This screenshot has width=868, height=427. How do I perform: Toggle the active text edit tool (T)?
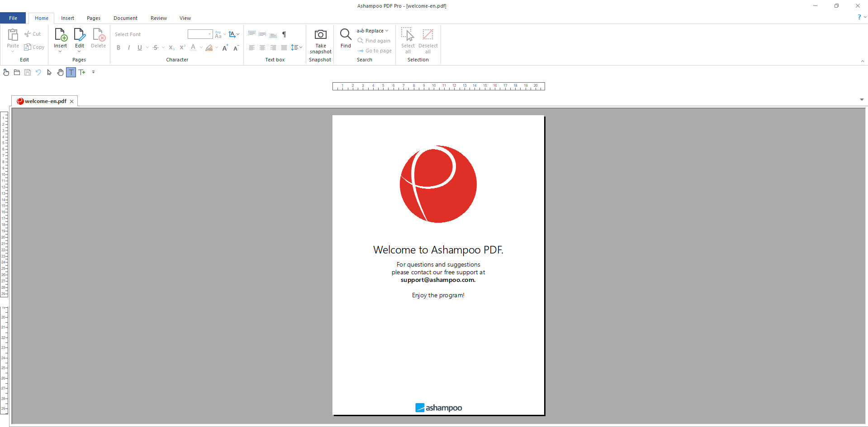71,72
